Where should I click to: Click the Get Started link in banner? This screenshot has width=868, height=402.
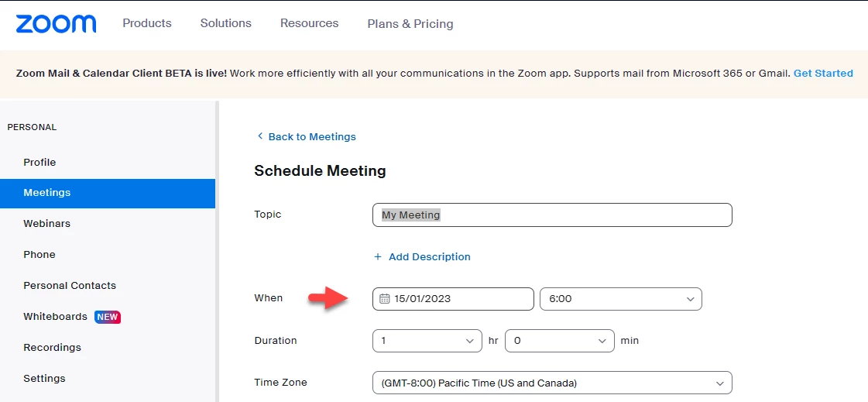point(823,73)
